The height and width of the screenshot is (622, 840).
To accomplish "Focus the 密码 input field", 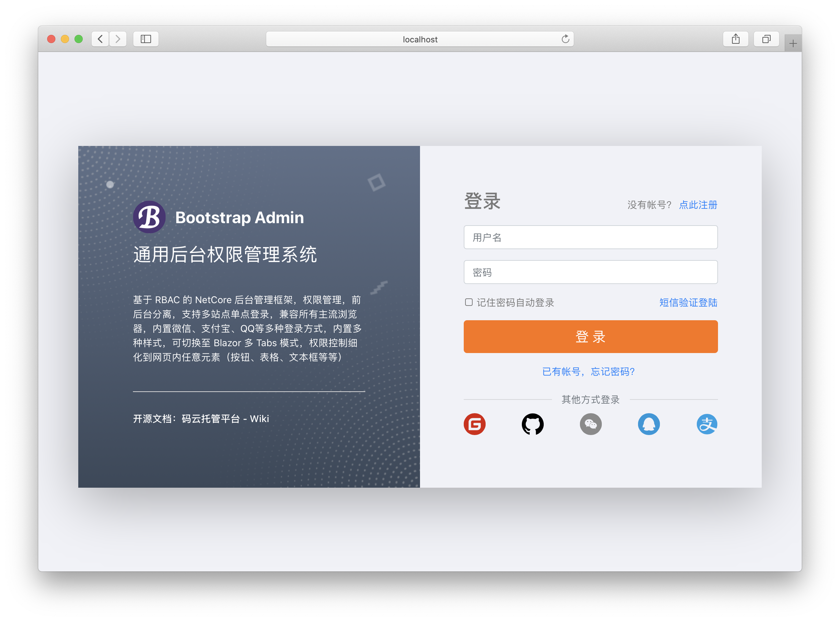I will click(591, 272).
